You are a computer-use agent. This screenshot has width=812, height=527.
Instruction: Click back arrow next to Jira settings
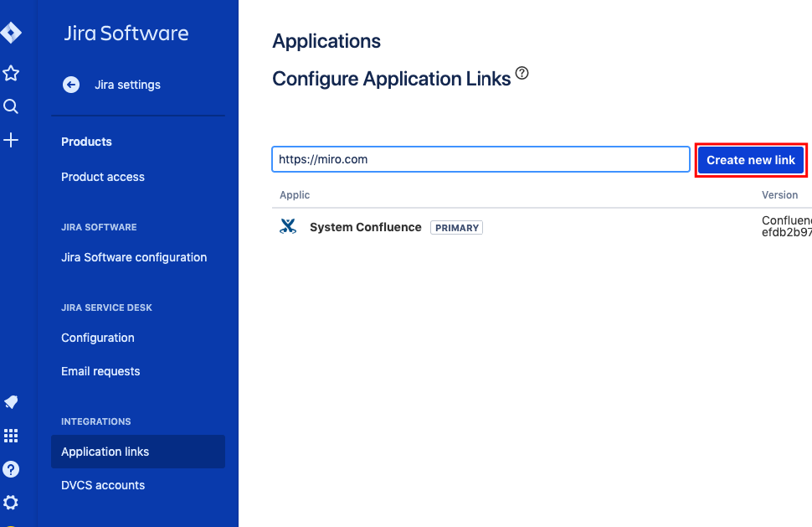coord(71,85)
